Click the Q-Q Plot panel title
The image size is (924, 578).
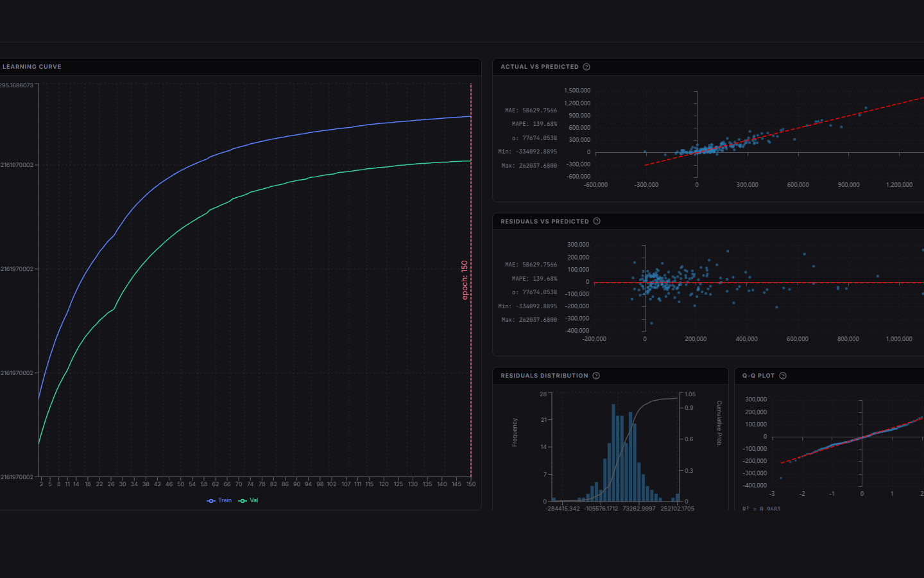pyautogui.click(x=758, y=376)
